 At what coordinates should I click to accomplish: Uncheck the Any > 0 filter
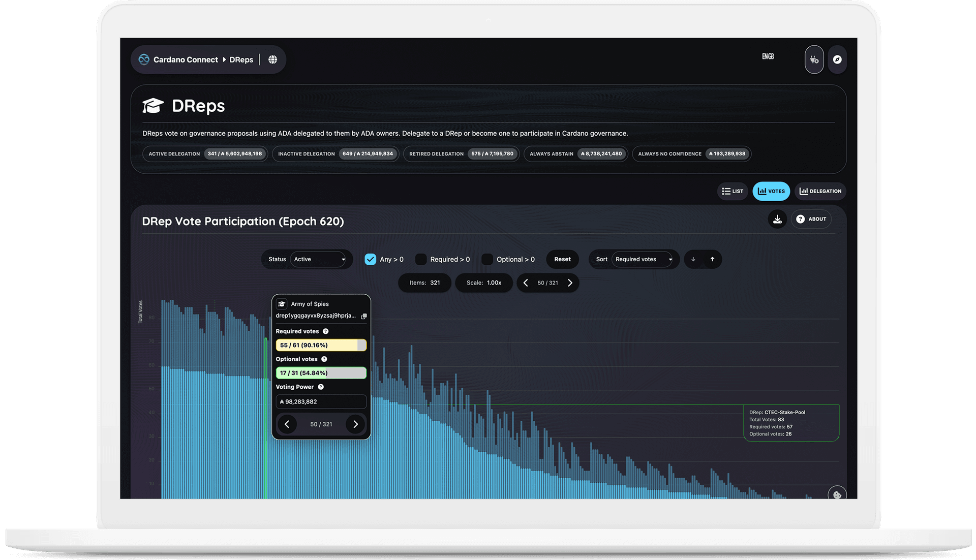pyautogui.click(x=370, y=259)
